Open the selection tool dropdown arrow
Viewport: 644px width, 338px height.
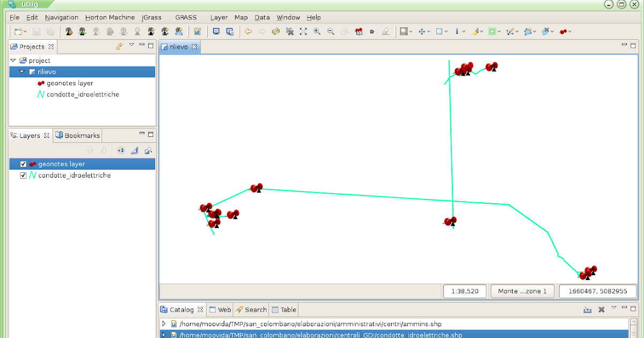(x=447, y=31)
